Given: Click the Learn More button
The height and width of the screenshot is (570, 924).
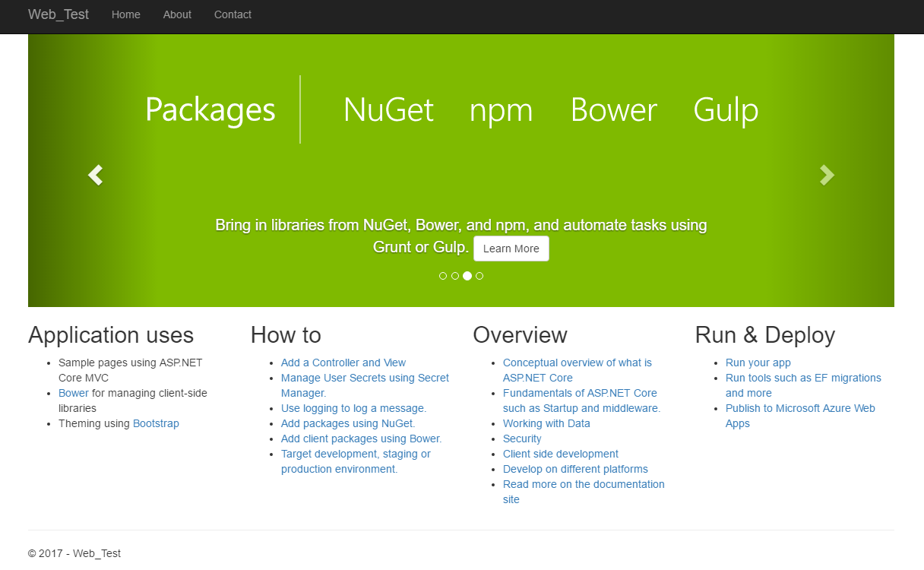Looking at the screenshot, I should pos(511,249).
